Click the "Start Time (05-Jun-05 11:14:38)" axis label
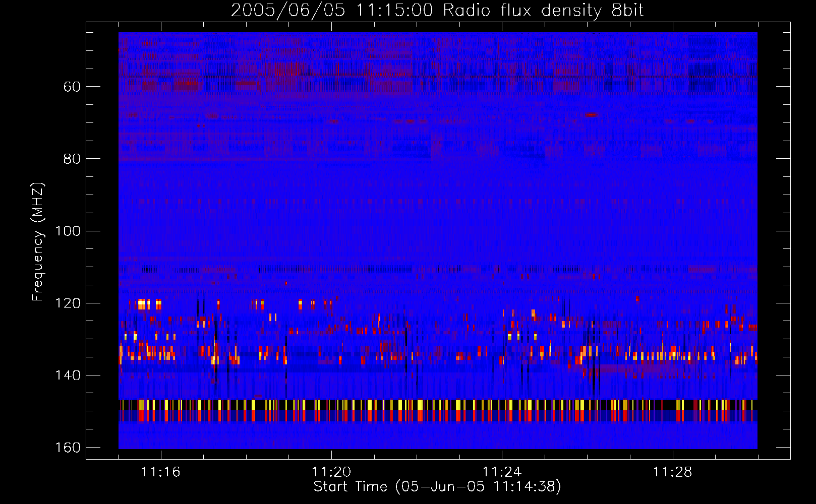The width and height of the screenshot is (816, 504). click(437, 487)
